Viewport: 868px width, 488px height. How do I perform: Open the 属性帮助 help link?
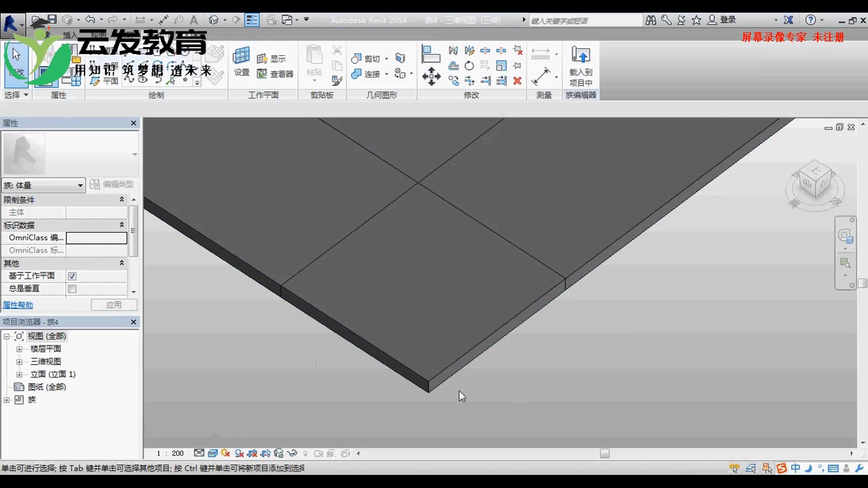(18, 305)
